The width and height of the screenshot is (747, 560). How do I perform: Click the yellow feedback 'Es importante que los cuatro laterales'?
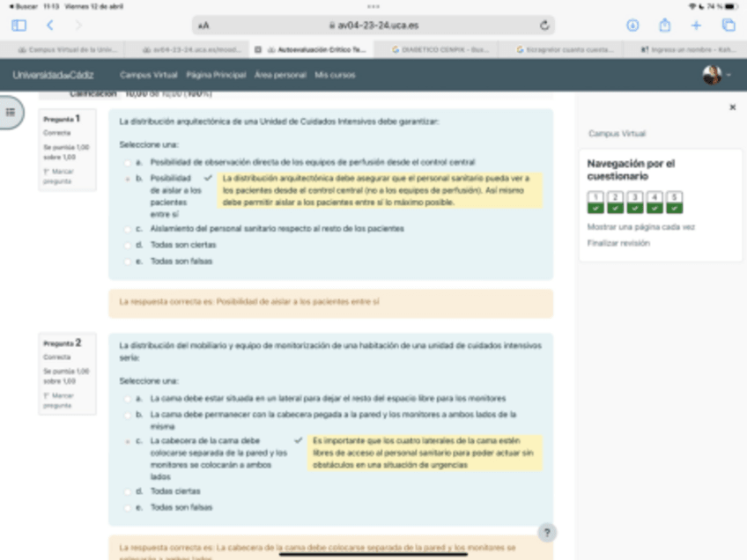pos(425,453)
